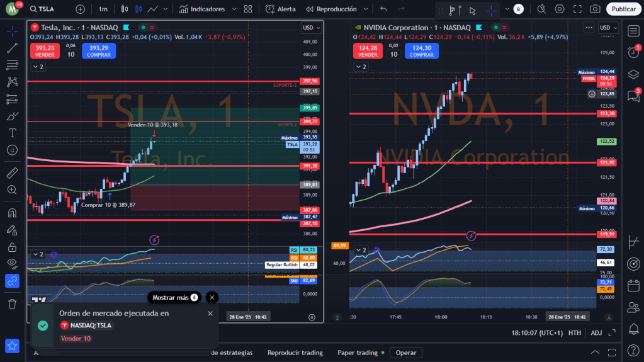The width and height of the screenshot is (644, 362).
Task: Dismiss the executed order notification
Action: pyautogui.click(x=210, y=313)
